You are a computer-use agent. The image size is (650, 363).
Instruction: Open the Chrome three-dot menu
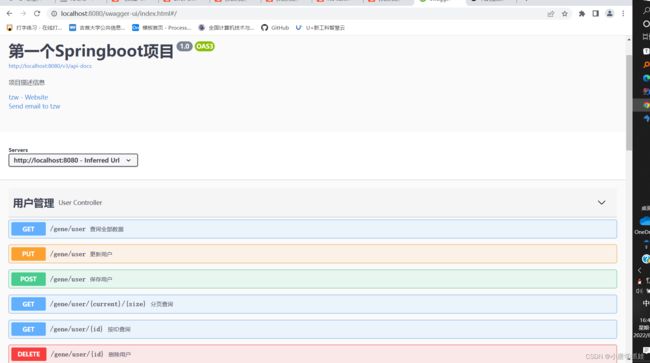pyautogui.click(x=623, y=14)
